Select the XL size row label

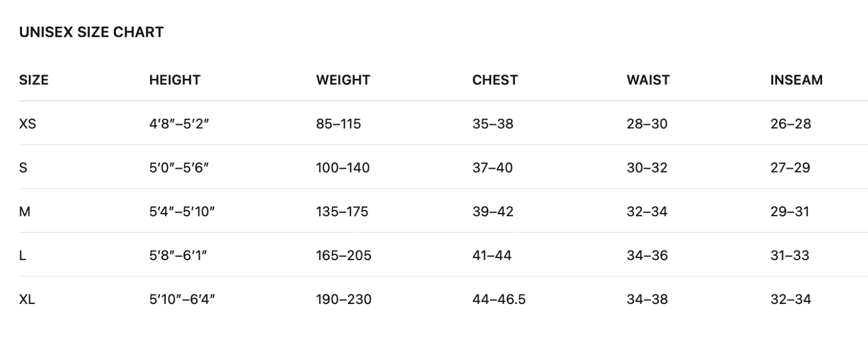(27, 299)
